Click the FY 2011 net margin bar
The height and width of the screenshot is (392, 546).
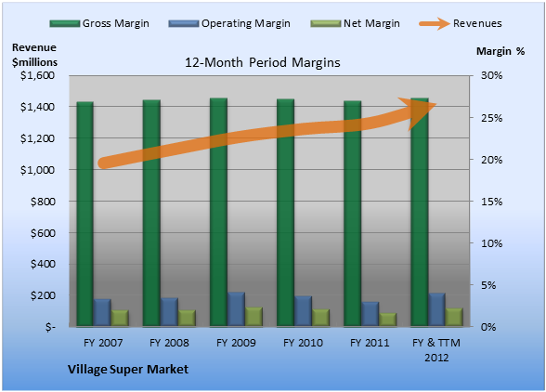pos(388,320)
